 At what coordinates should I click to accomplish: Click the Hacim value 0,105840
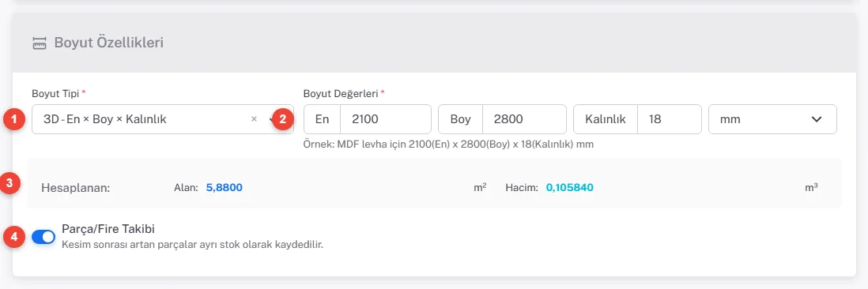(570, 188)
